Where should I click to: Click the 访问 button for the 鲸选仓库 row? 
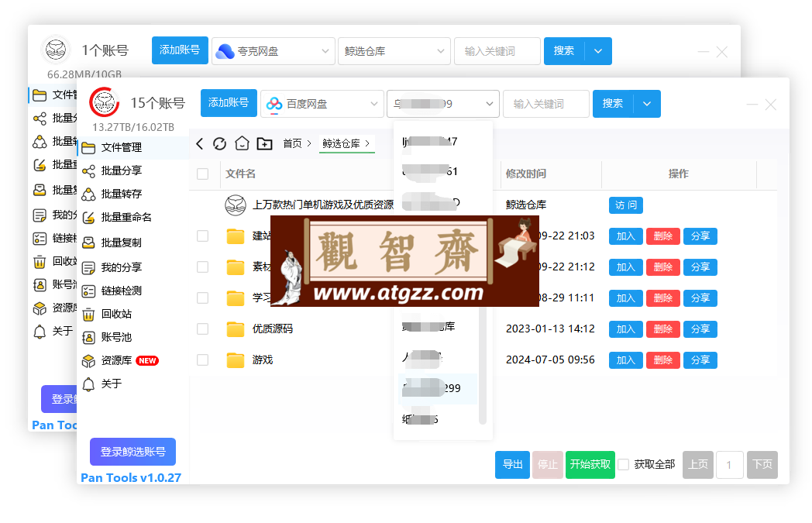(x=625, y=205)
